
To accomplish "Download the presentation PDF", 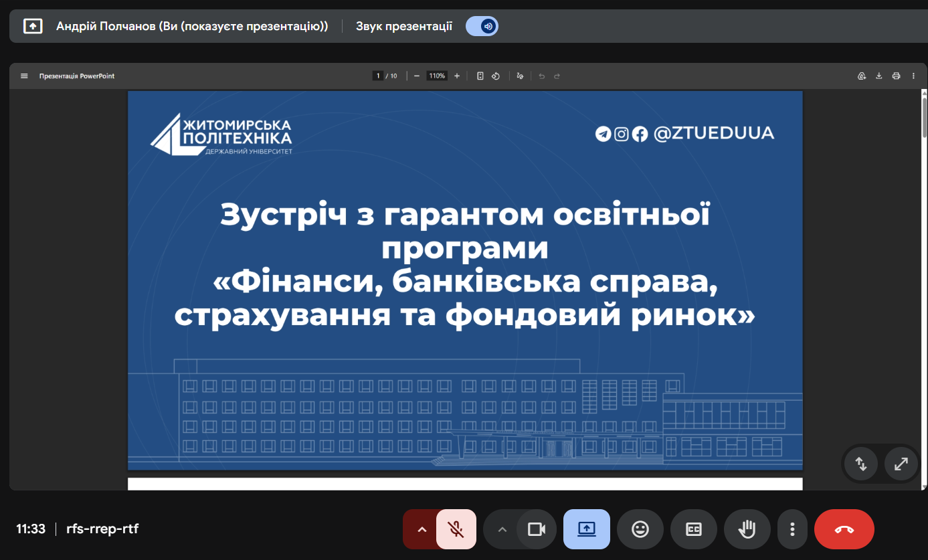I will (x=879, y=76).
